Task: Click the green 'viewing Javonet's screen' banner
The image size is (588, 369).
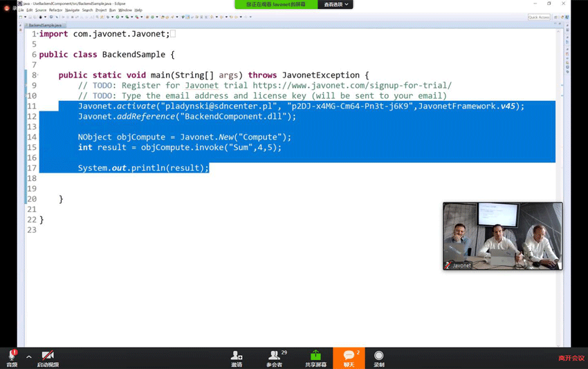Action: pos(276,5)
